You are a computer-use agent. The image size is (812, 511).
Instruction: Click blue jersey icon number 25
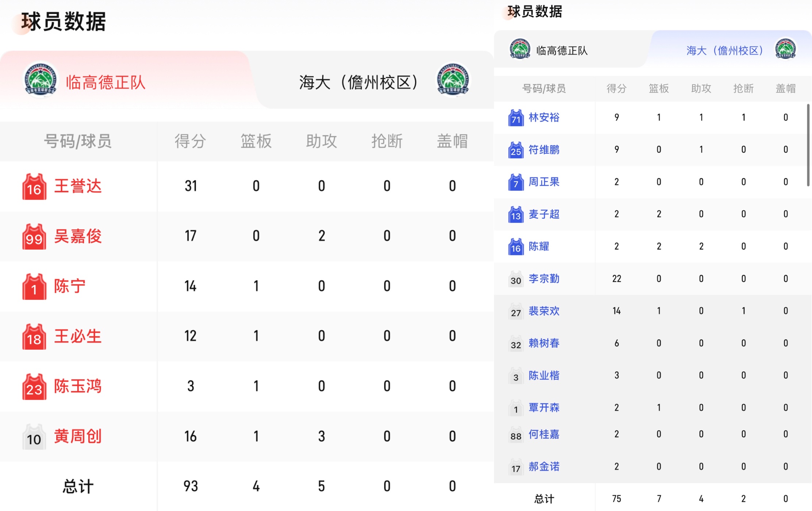[x=516, y=150]
